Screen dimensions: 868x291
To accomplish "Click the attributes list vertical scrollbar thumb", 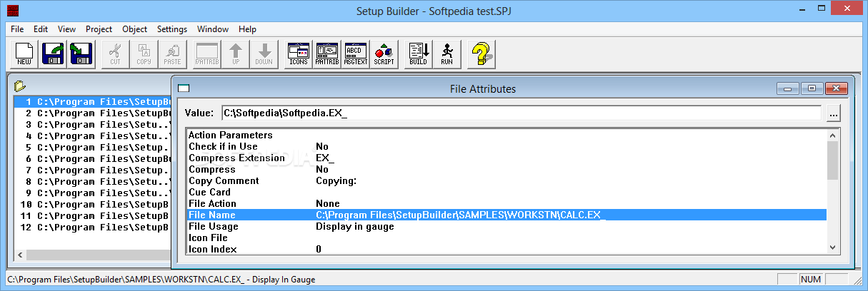I will (x=832, y=160).
